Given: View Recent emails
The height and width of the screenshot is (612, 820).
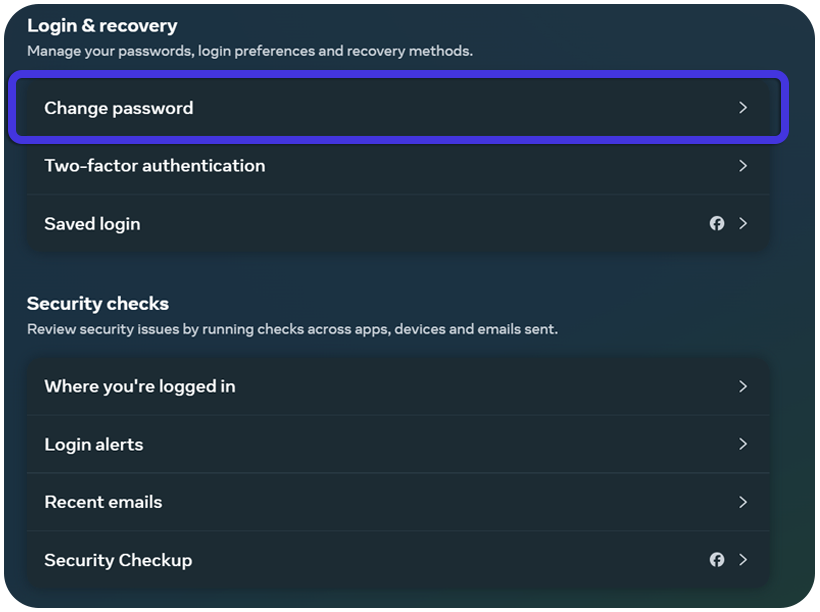Looking at the screenshot, I should [103, 502].
